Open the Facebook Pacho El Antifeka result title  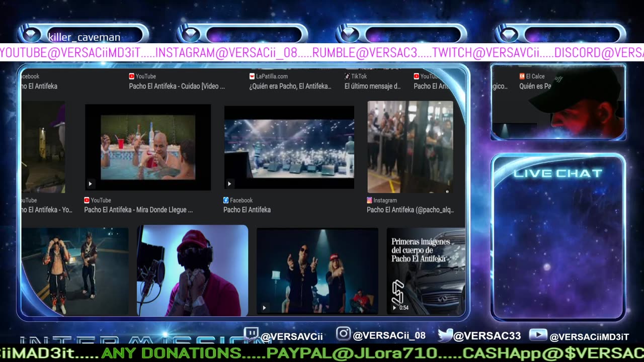(x=247, y=210)
